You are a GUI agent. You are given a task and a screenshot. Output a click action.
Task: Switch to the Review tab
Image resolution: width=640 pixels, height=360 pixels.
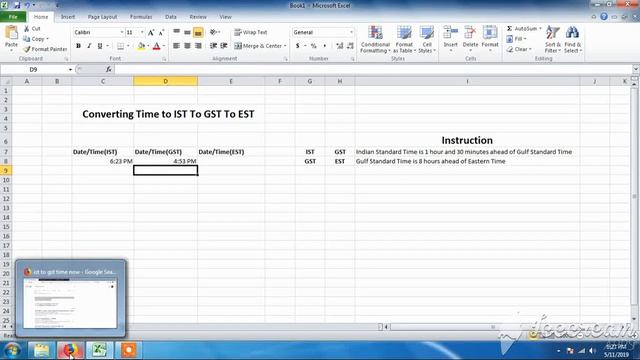[x=198, y=17]
